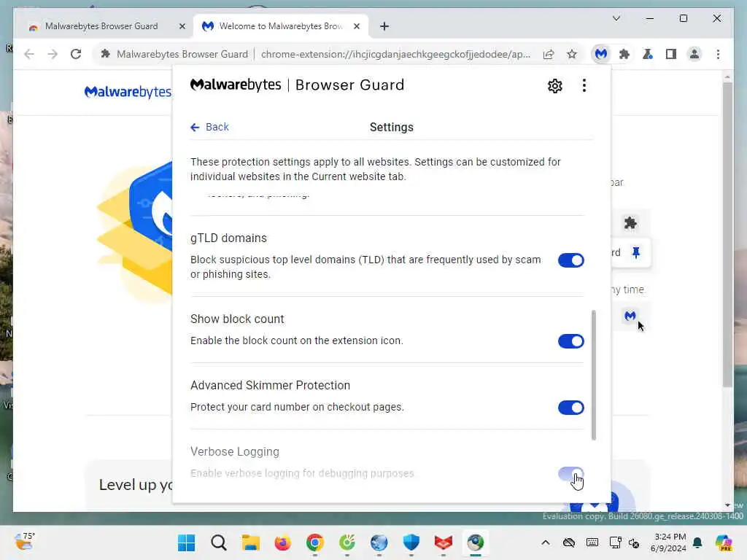The height and width of the screenshot is (560, 747).
Task: Click the weather widget showing 75°
Action: click(24, 542)
